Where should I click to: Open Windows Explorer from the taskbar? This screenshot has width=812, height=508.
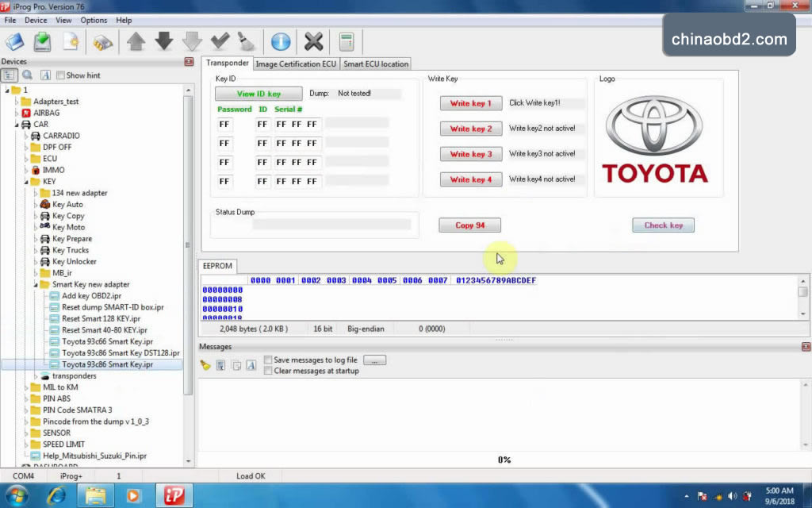pyautogui.click(x=95, y=495)
